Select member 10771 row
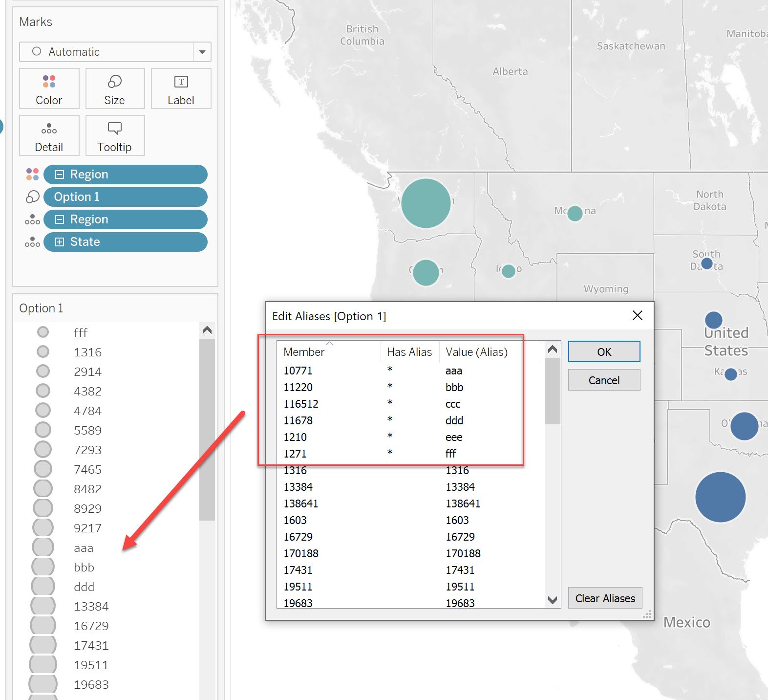768x700 pixels. tap(410, 371)
